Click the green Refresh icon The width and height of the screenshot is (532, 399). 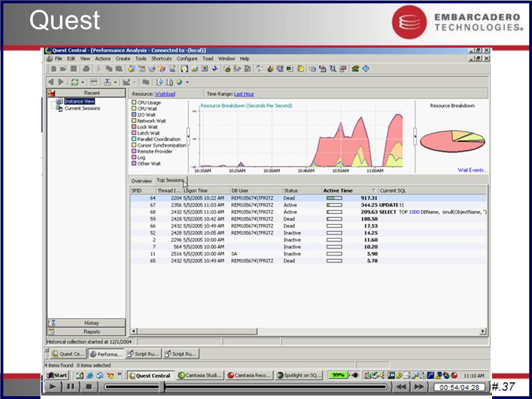75,82
